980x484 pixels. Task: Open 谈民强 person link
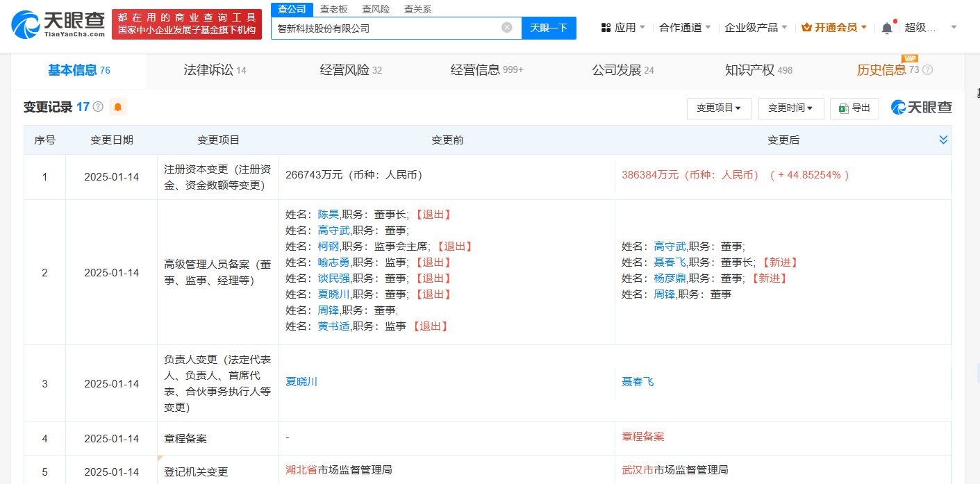tap(334, 278)
